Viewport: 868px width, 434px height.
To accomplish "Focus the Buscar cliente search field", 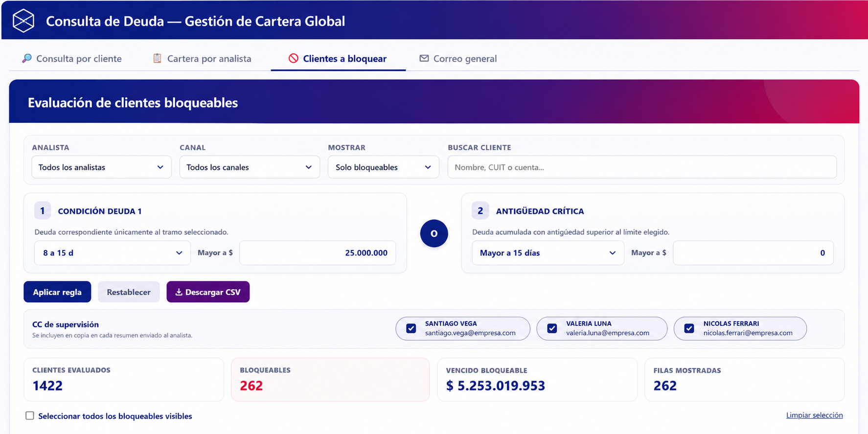I will click(642, 167).
